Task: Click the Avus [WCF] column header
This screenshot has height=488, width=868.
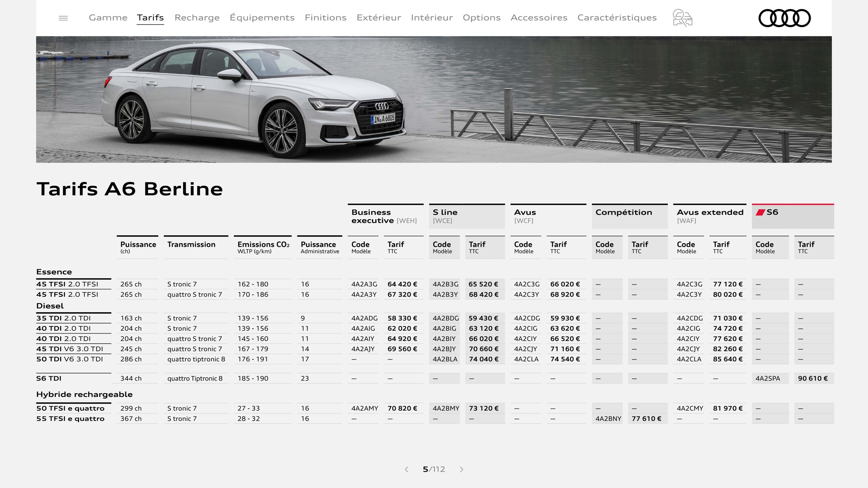Action: [x=548, y=216]
